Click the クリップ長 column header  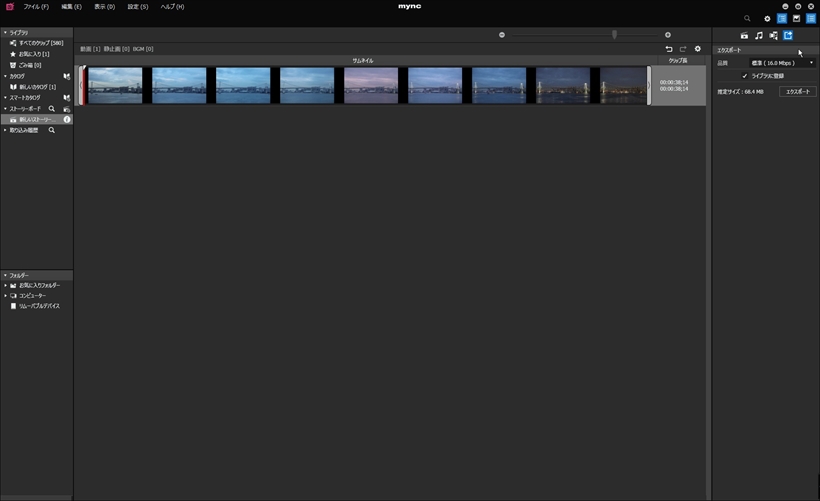click(678, 61)
